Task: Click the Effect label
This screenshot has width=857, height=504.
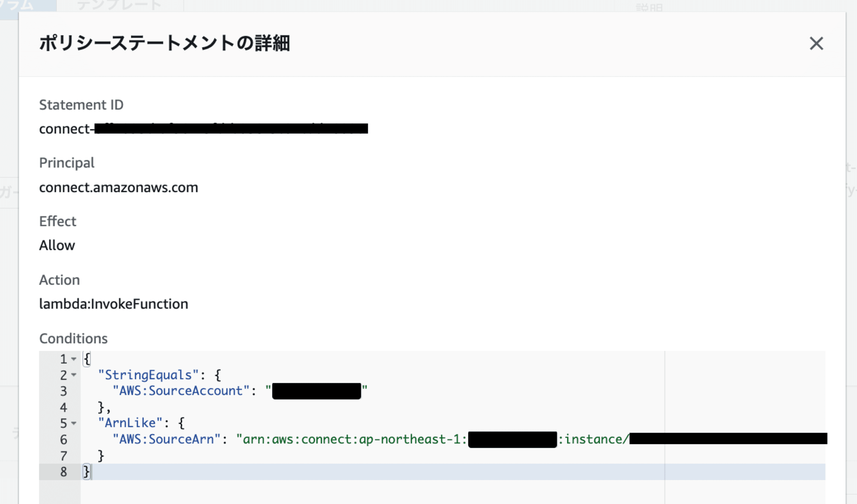Action: coord(58,221)
